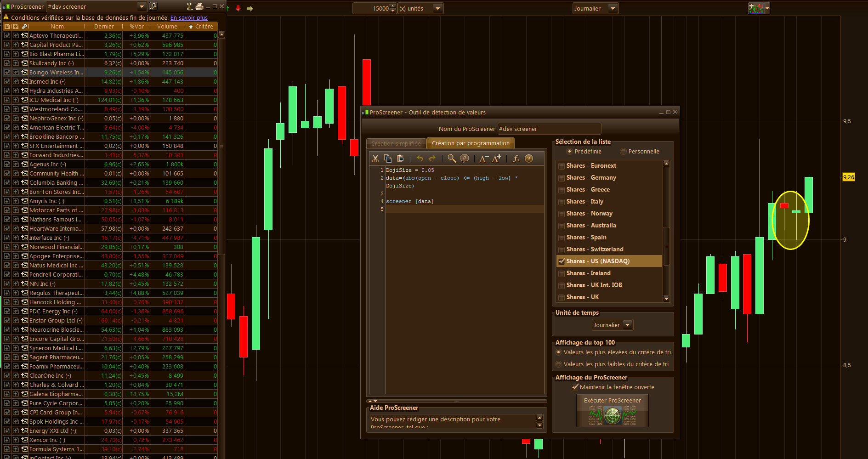Click the first icon in Insmed Inc row
The image size is (868, 459).
(7, 81)
